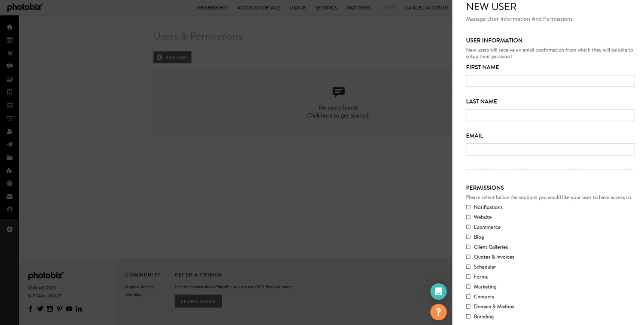The height and width of the screenshot is (325, 644).
Task: Click the phone number 1.866.463.7620
Action: point(42,288)
